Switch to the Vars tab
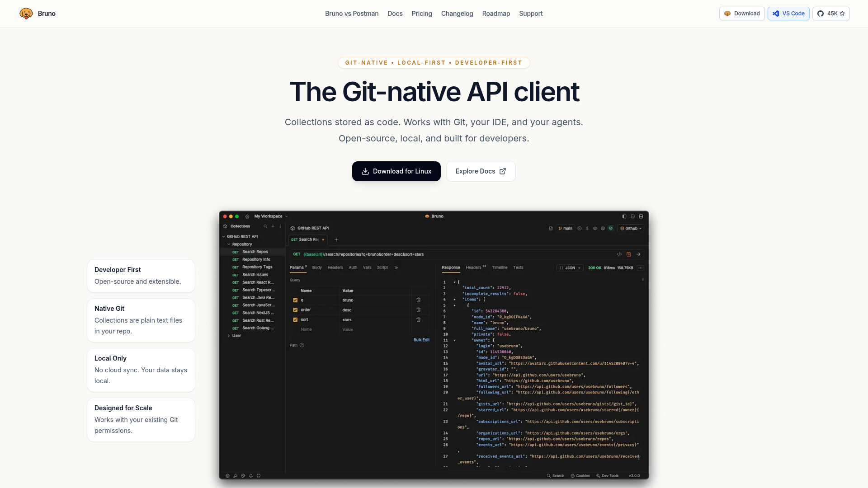Viewport: 868px width, 488px height. coord(367,267)
